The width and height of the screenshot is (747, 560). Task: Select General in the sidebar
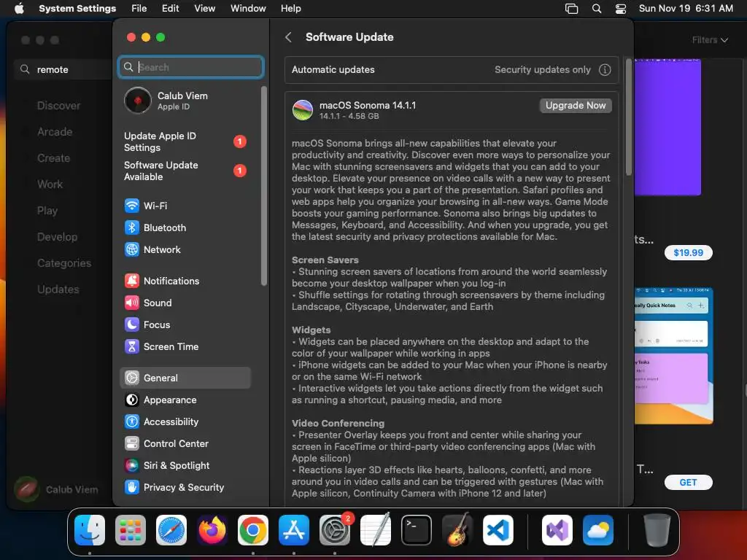pos(185,378)
